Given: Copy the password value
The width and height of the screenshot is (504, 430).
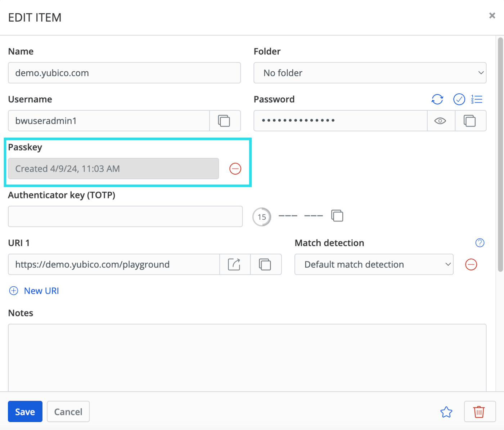Looking at the screenshot, I should coord(470,121).
